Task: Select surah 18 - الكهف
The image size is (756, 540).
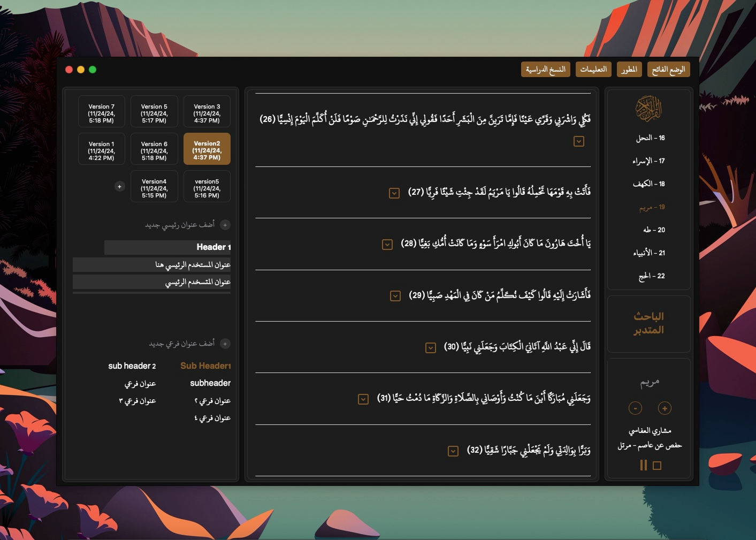Action: pyautogui.click(x=648, y=184)
